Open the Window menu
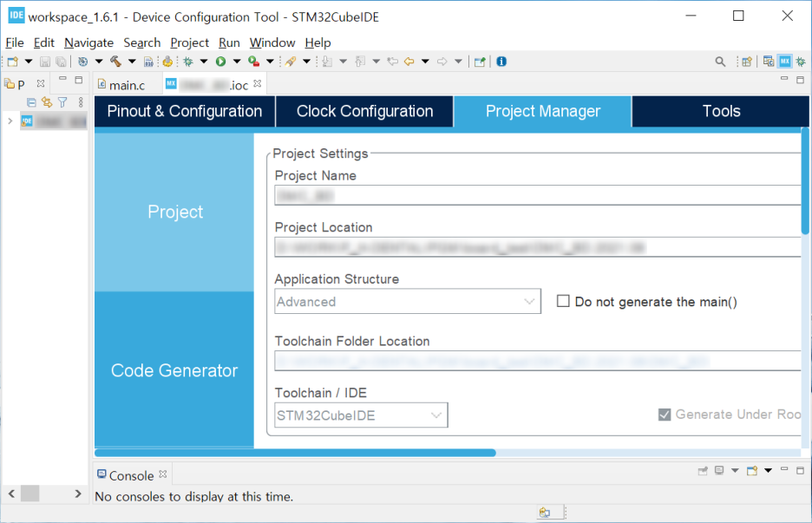The height and width of the screenshot is (523, 812). tap(272, 42)
